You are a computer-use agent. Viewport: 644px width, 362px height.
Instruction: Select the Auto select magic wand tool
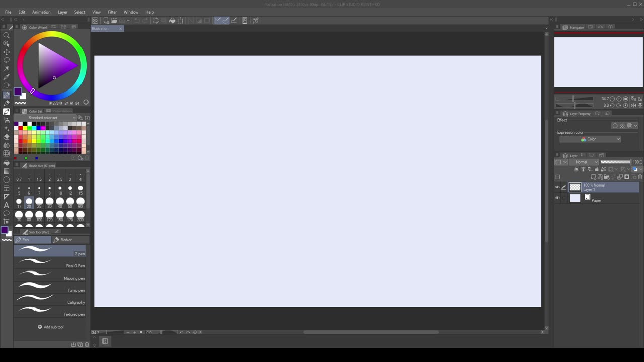(x=7, y=68)
